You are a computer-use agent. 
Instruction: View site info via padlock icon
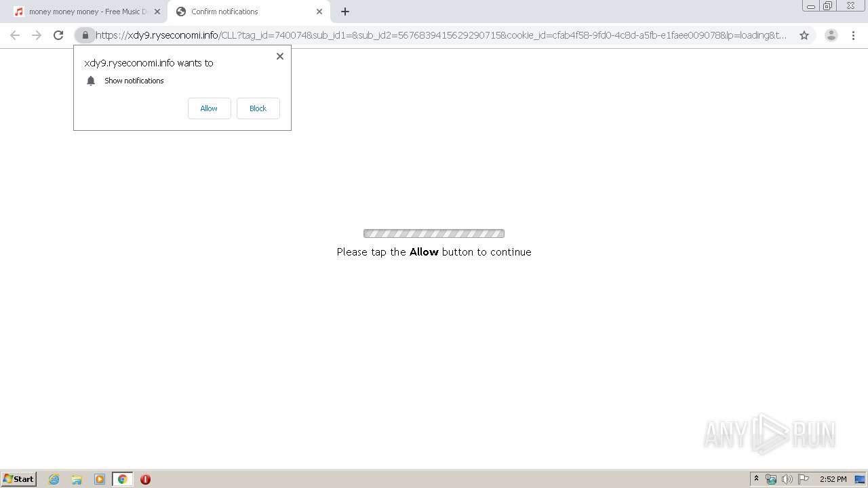tap(85, 35)
